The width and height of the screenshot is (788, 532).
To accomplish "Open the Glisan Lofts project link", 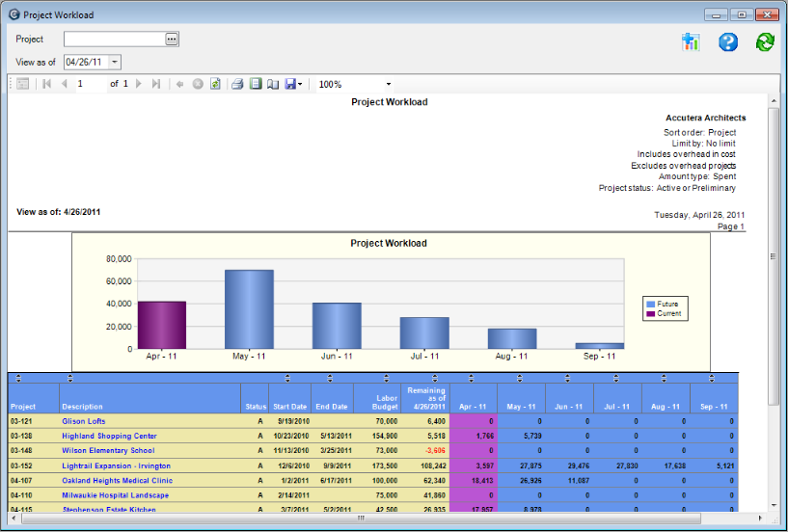I will [x=84, y=421].
